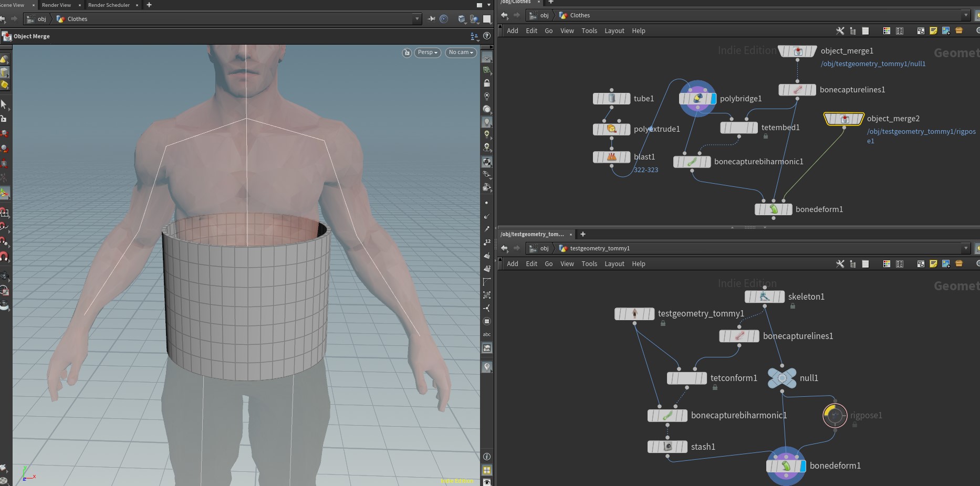Add a new tab next to testgeometry tab
The width and height of the screenshot is (980, 486).
point(583,234)
